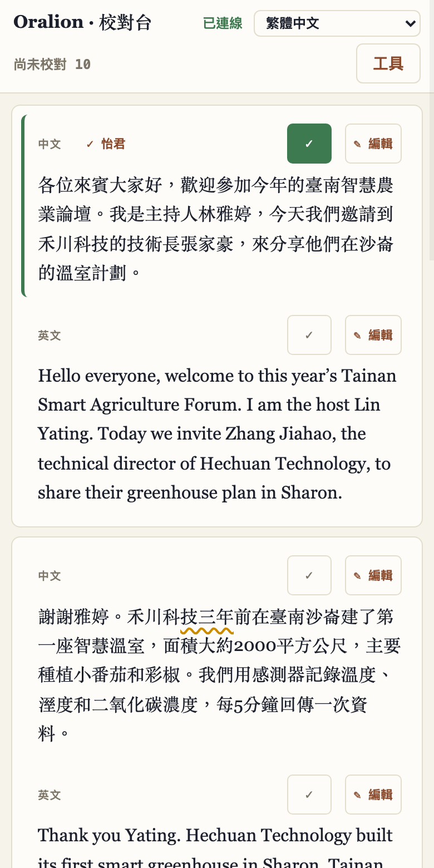Open the 工具 tools menu

pyautogui.click(x=388, y=63)
